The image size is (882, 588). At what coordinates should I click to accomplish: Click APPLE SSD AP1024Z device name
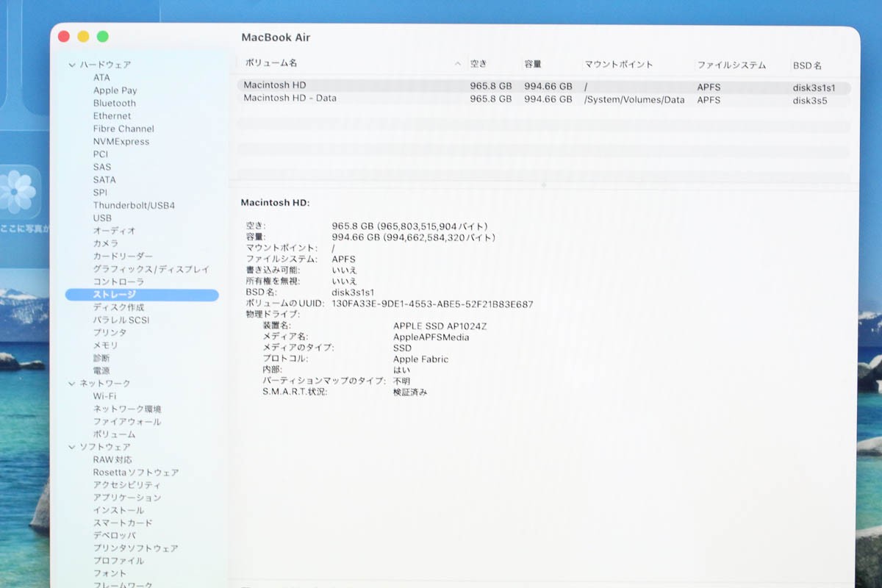point(440,326)
